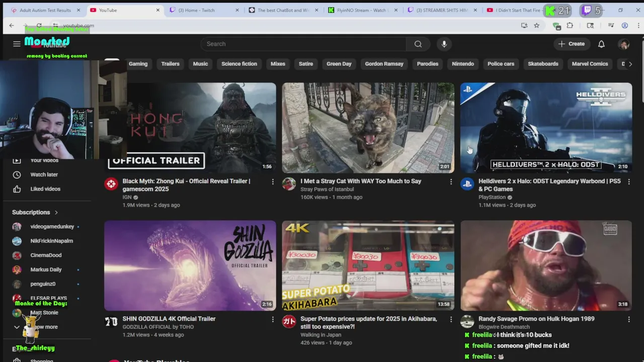
Task: Open options for Randy Savage promo video
Action: coord(629,319)
